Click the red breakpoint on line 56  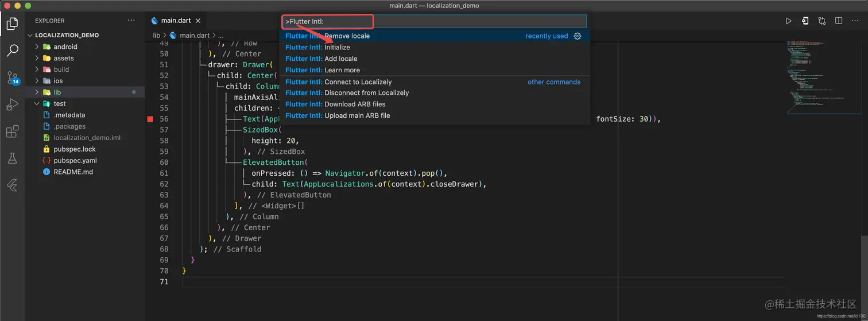coord(150,119)
